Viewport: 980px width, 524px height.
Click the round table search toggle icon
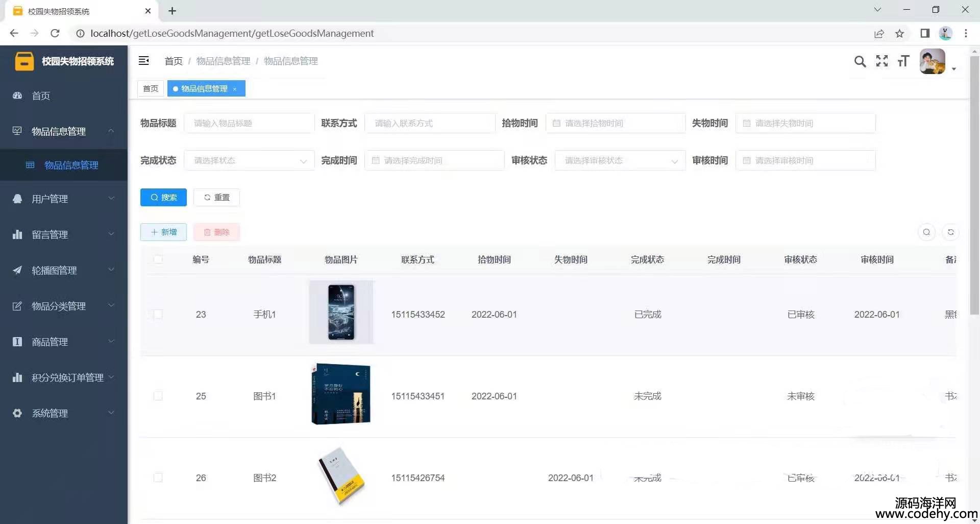(926, 232)
